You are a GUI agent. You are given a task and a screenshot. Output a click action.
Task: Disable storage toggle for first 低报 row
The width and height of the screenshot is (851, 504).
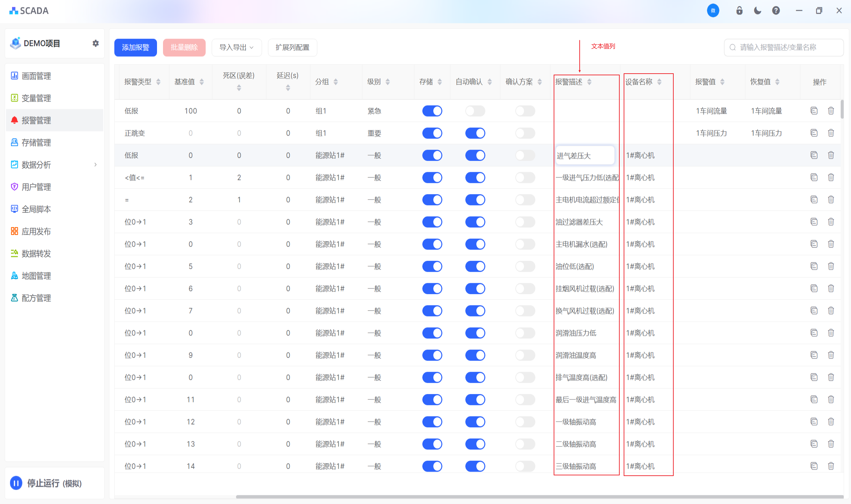point(432,111)
